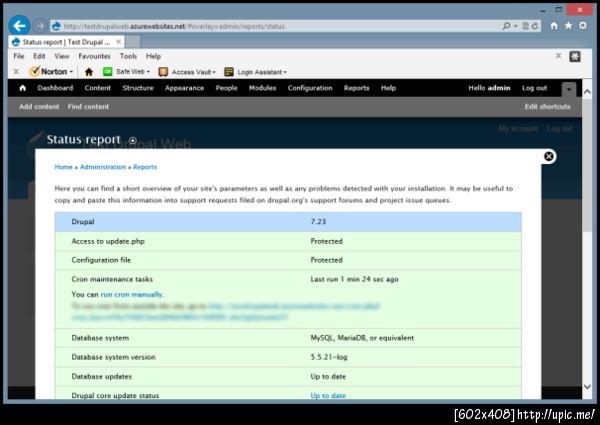
Task: Open the Dashboard admin menu
Action: coord(55,88)
